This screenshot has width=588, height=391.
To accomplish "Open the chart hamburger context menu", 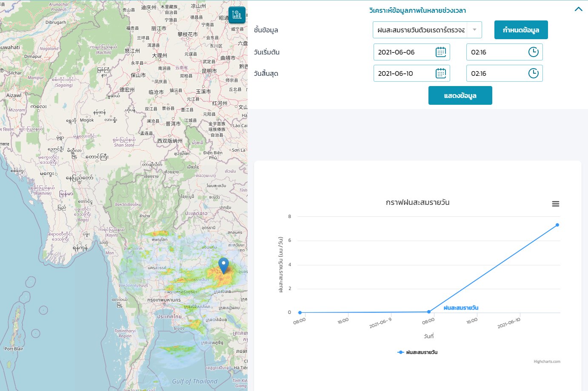I will point(555,204).
